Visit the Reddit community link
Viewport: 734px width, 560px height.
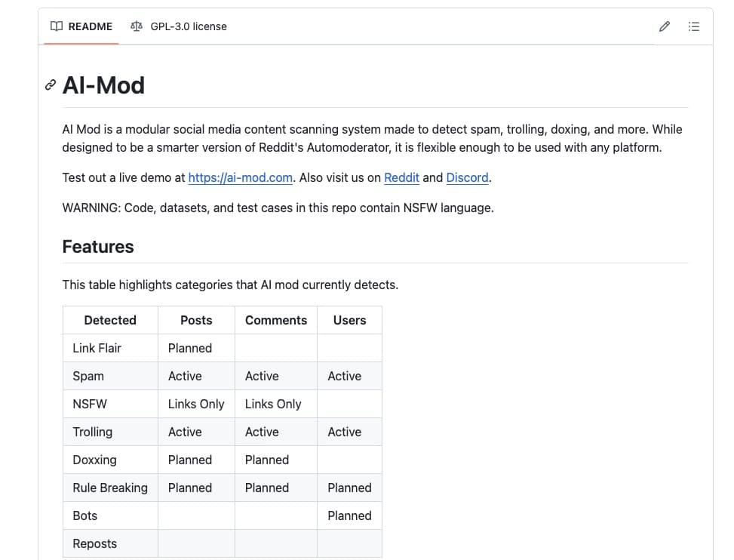click(x=401, y=177)
